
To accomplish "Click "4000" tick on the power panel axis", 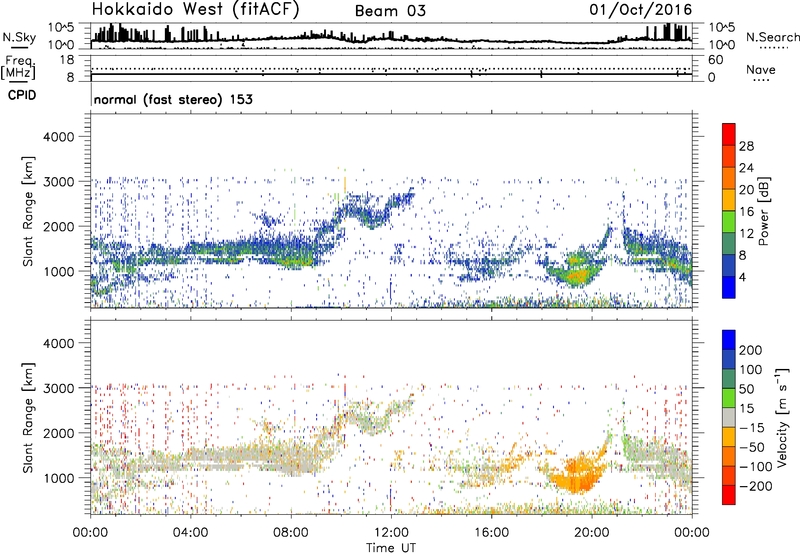I will (x=59, y=137).
